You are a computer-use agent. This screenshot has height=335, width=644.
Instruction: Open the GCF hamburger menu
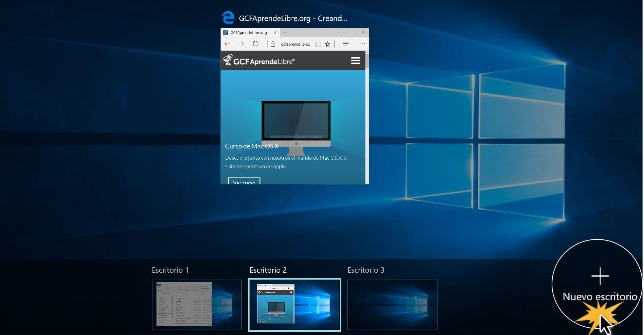tap(355, 60)
